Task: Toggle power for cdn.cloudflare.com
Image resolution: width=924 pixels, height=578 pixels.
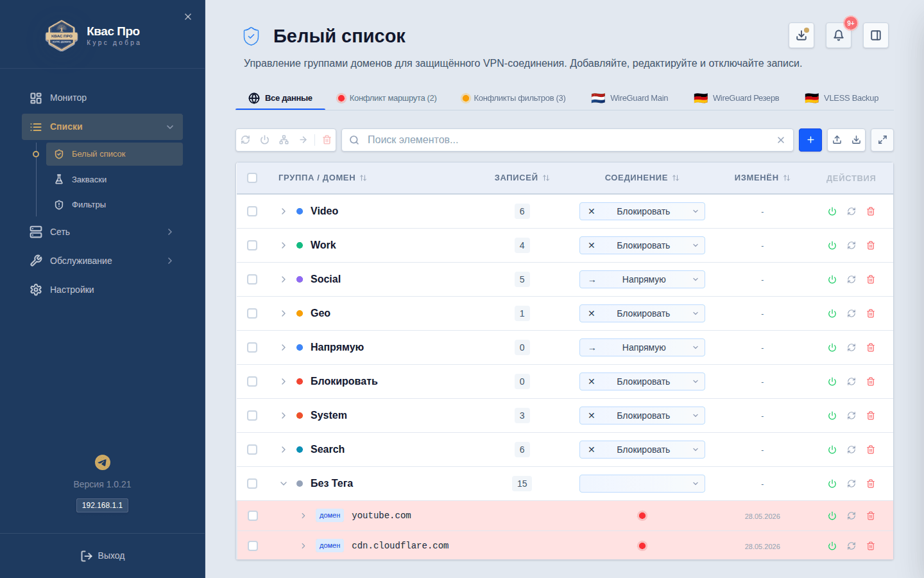Action: [832, 546]
